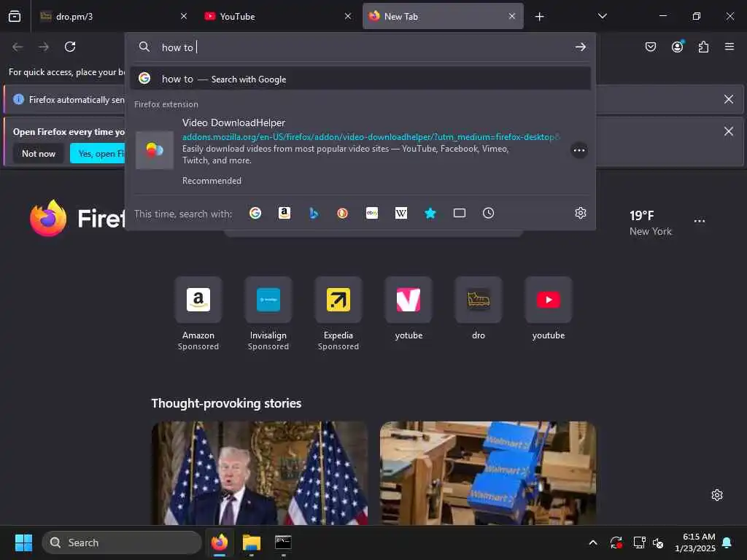The width and height of the screenshot is (747, 560).
Task: Open the Expedia sponsored shortcut
Action: pos(338,314)
